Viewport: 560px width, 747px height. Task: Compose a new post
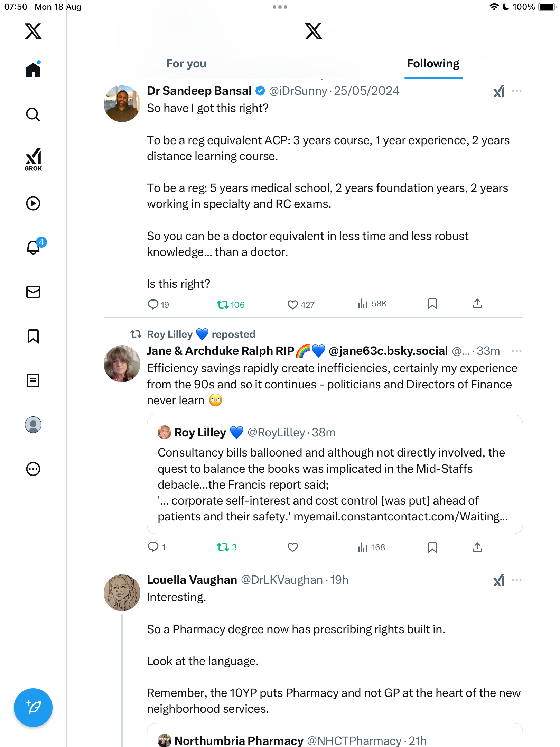tap(33, 707)
